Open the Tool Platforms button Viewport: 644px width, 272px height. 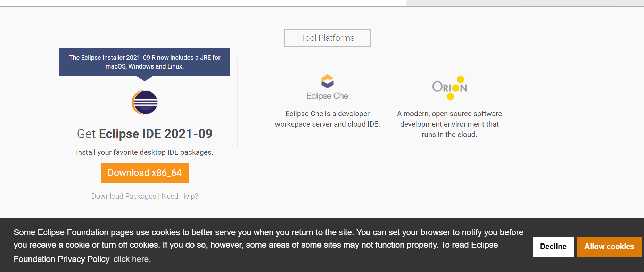click(x=328, y=38)
